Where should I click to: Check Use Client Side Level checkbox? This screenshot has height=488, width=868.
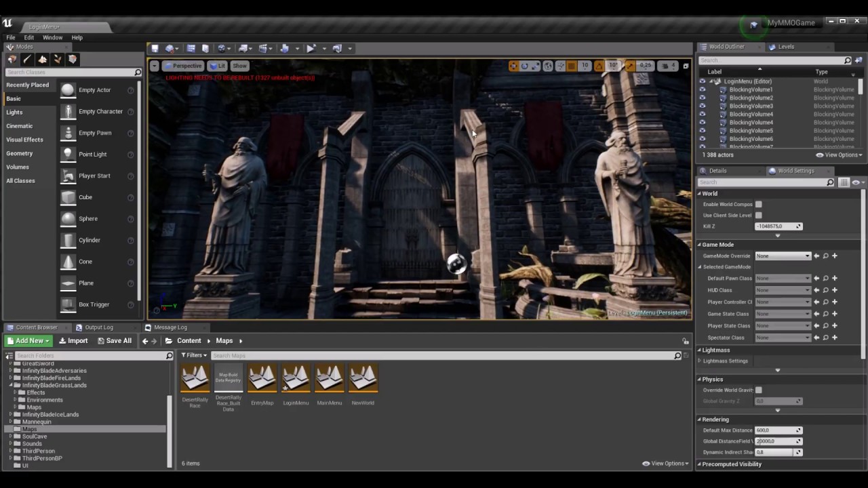click(x=759, y=215)
